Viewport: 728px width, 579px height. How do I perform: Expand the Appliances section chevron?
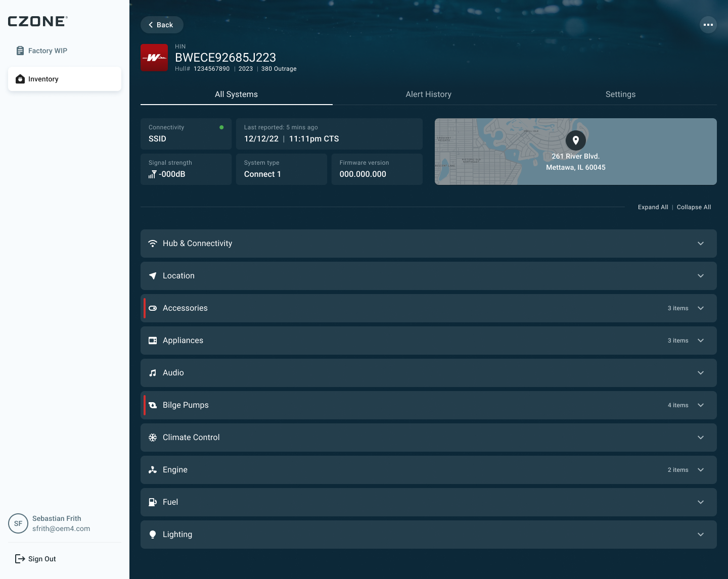click(701, 341)
